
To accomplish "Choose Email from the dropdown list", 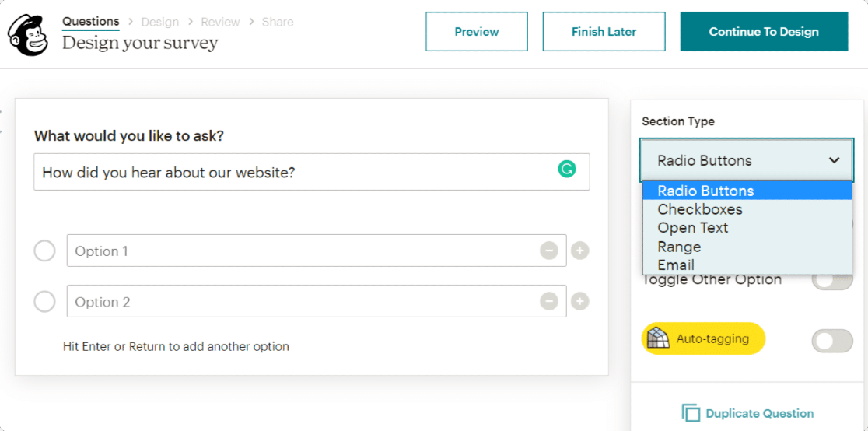I will click(747, 265).
